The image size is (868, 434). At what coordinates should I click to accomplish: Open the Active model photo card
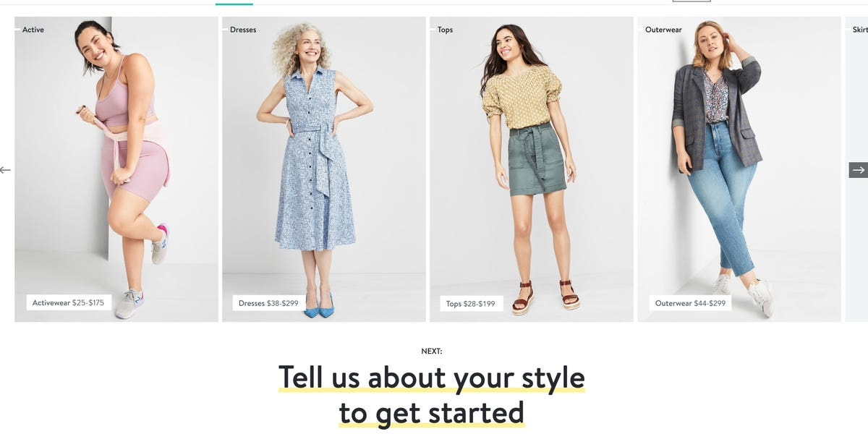[x=116, y=169]
